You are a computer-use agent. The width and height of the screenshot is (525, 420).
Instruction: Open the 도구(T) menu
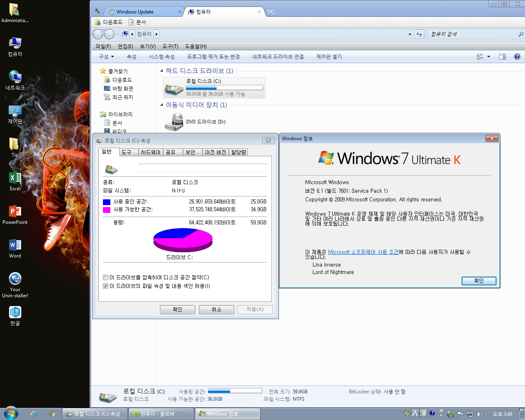(x=170, y=46)
